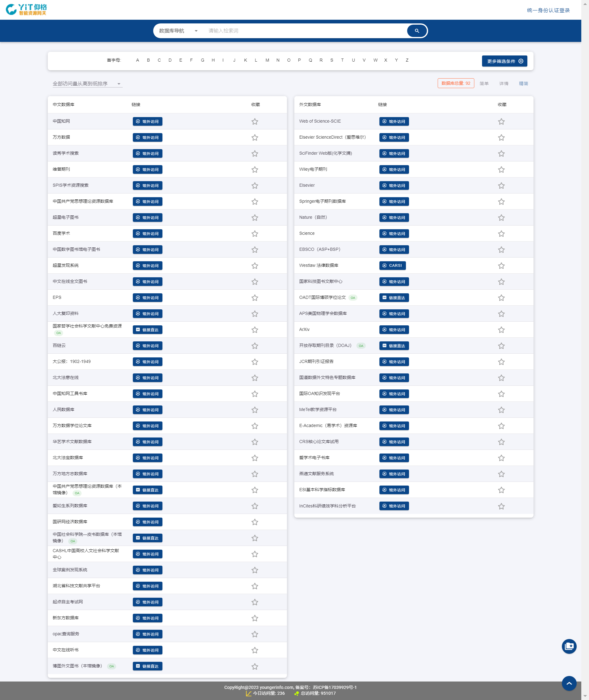Screen dimensions: 589x700
Task: Star the EBSCO（ASP+BSP） row
Action: click(x=501, y=250)
